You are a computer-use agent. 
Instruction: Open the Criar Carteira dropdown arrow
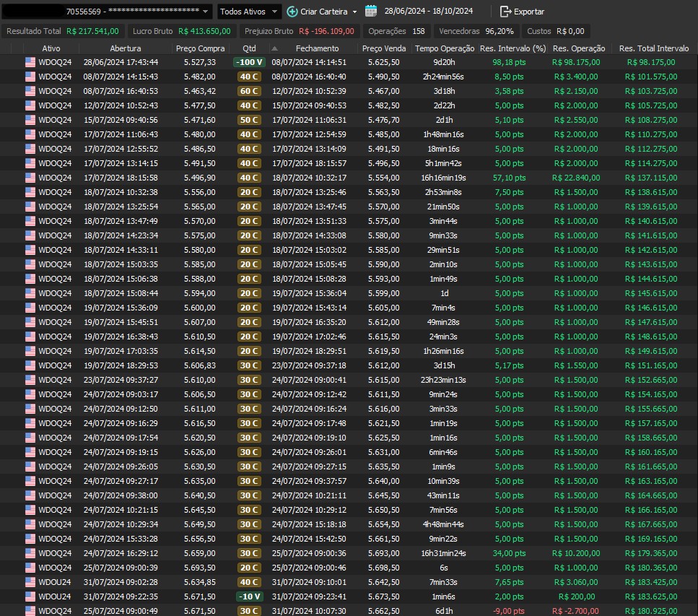(354, 12)
